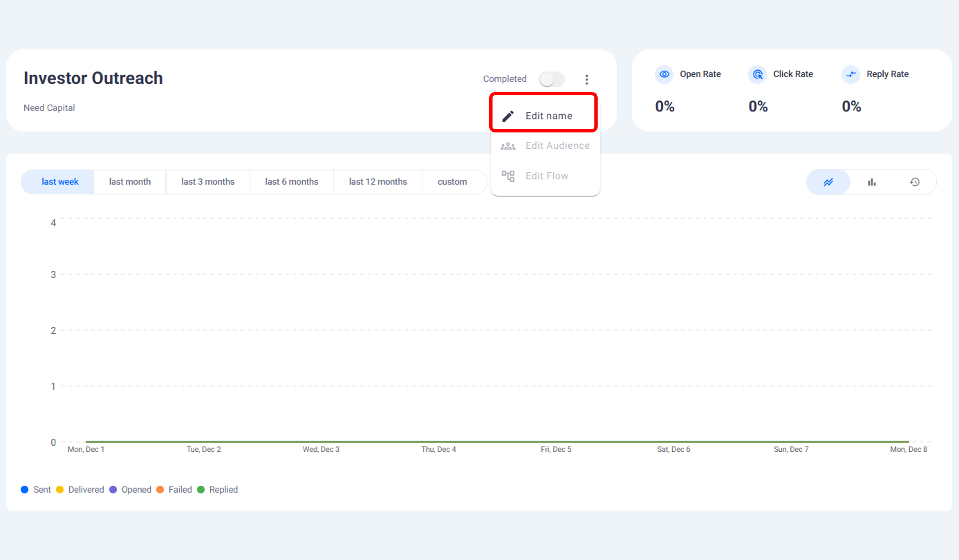Click the Edit Audience people icon
The image size is (959, 560).
(508, 146)
